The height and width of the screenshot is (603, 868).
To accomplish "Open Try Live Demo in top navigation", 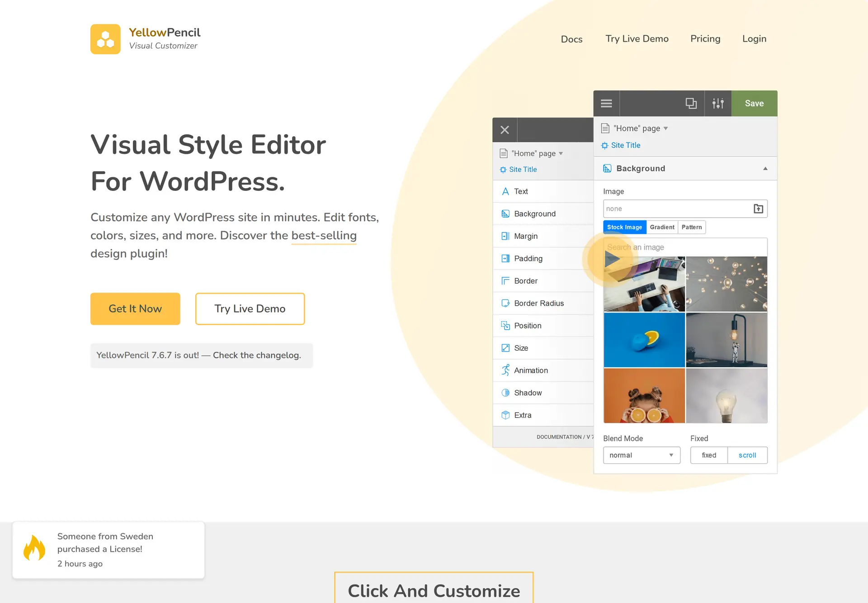I will (637, 39).
